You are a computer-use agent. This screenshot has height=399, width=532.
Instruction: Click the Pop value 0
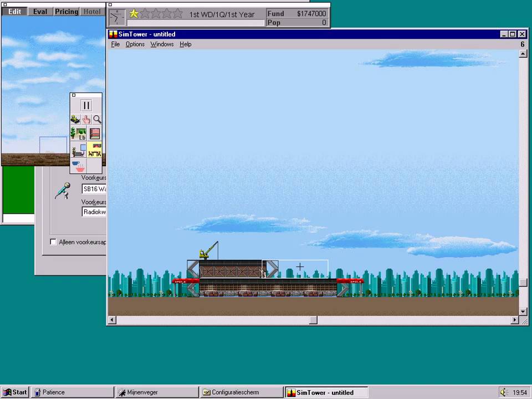324,22
